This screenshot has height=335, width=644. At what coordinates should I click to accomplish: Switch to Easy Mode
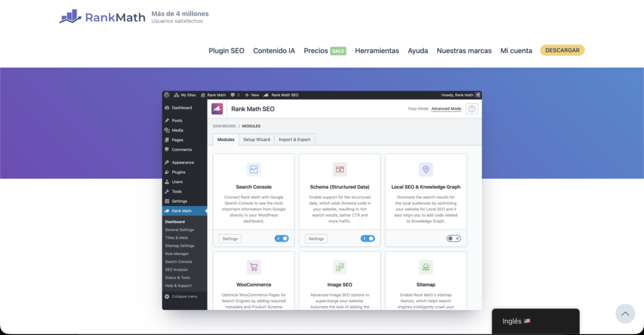click(x=418, y=109)
